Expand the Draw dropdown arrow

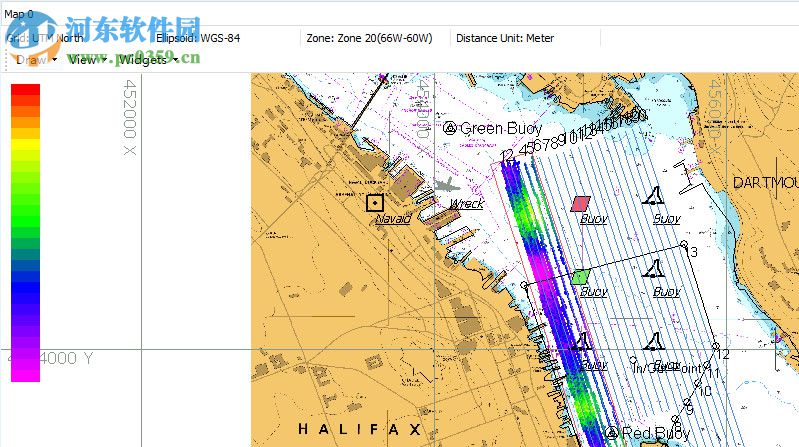[55, 60]
